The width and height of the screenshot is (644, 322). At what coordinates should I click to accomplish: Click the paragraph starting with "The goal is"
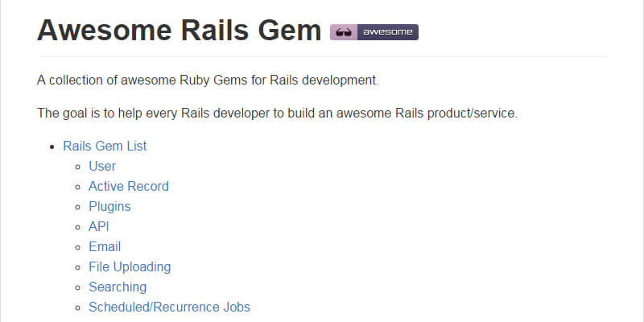click(277, 113)
